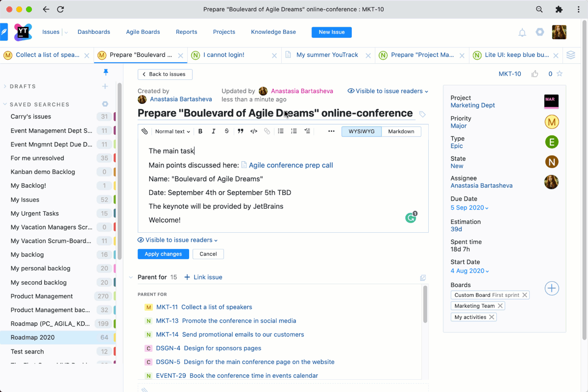Viewport: 588px width, 392px height.
Task: Collapse the Saved Searches section
Action: click(x=5, y=104)
